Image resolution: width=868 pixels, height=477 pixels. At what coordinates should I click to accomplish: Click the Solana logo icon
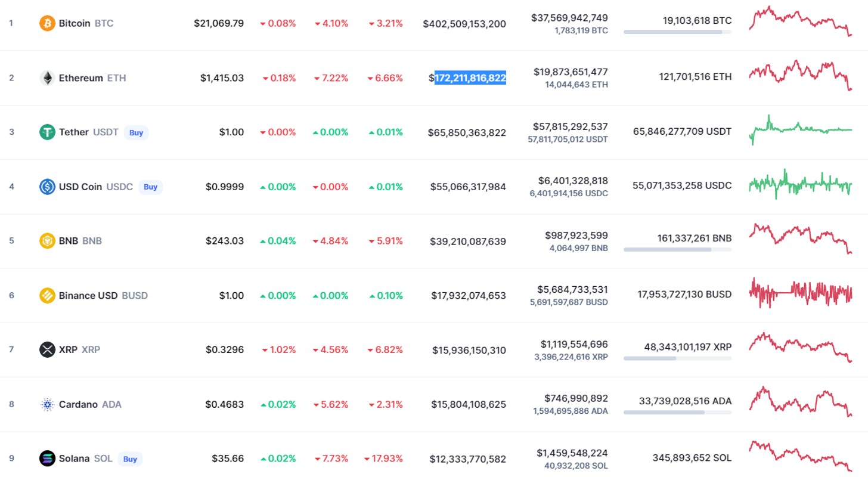click(47, 459)
